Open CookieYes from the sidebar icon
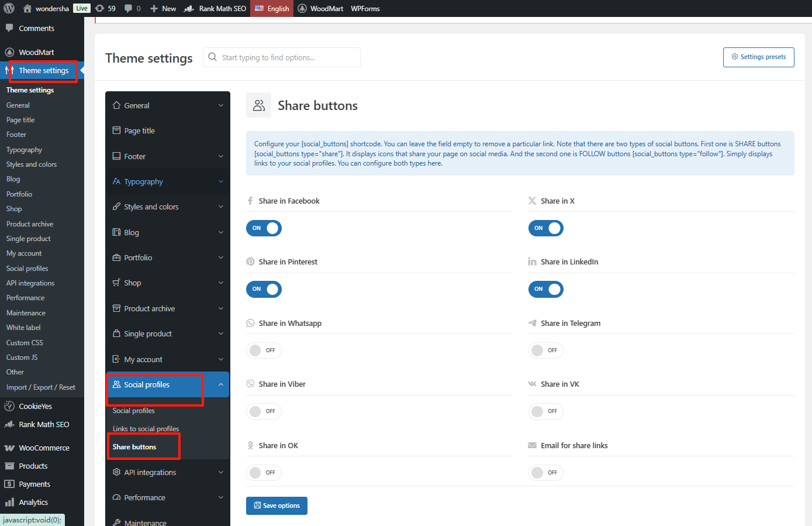812x526 pixels. (9, 406)
